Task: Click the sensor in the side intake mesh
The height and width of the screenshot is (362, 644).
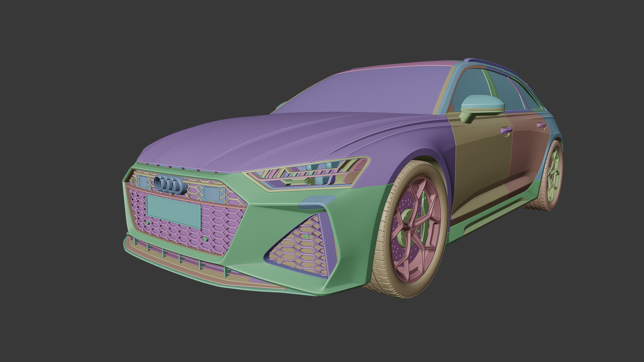Action: point(306,236)
